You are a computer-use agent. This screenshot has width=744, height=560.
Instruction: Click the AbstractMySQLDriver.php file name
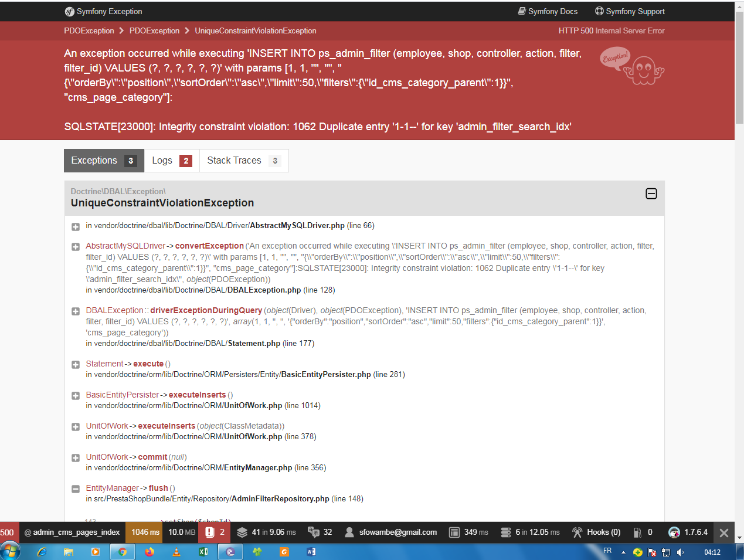297,226
